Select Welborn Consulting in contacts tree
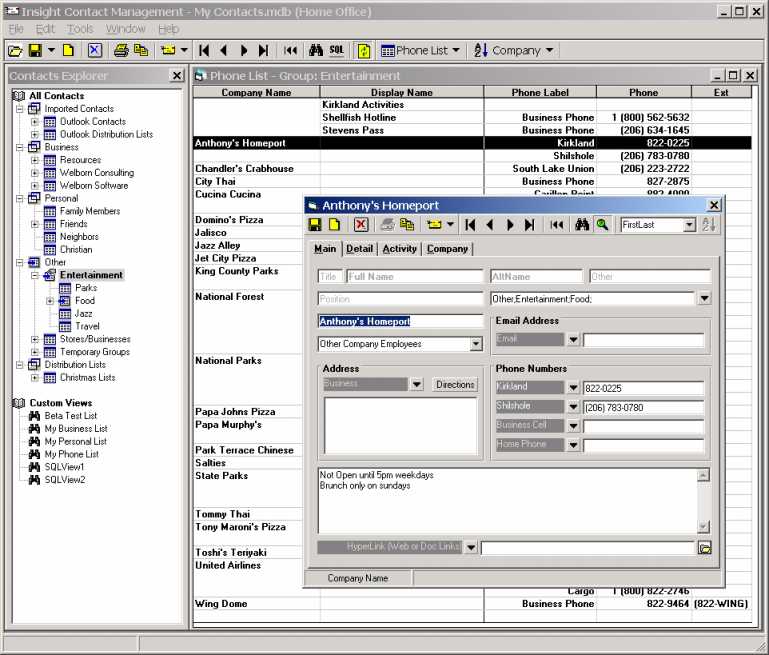Image resolution: width=769 pixels, height=655 pixels. [x=97, y=173]
